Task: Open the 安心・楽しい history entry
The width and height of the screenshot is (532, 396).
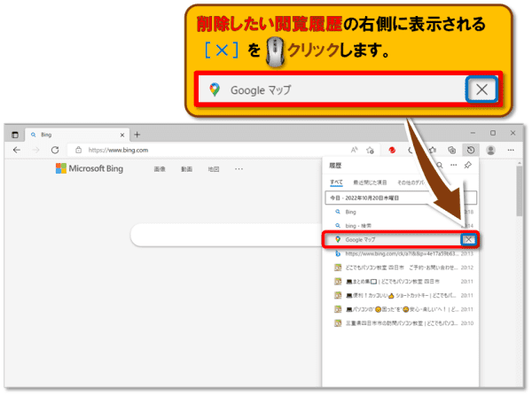Action: [401, 309]
